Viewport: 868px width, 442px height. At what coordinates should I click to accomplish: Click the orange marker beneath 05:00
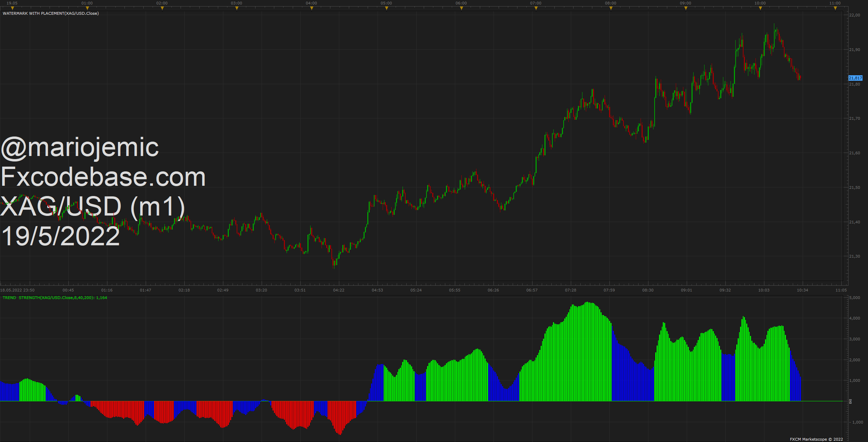[386, 8]
